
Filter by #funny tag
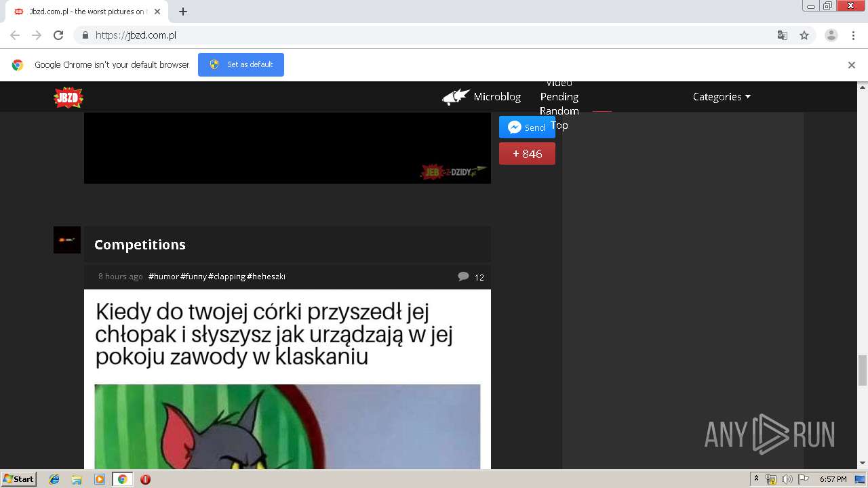194,277
